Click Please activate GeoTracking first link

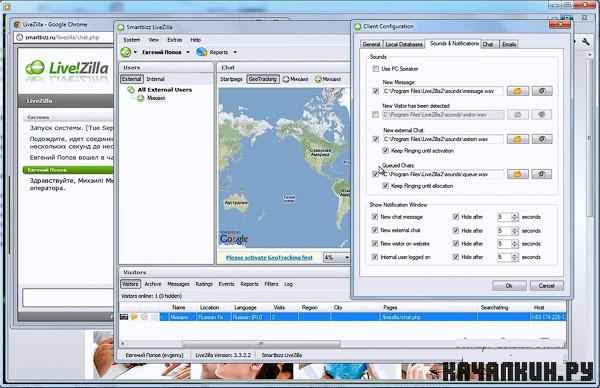click(269, 258)
